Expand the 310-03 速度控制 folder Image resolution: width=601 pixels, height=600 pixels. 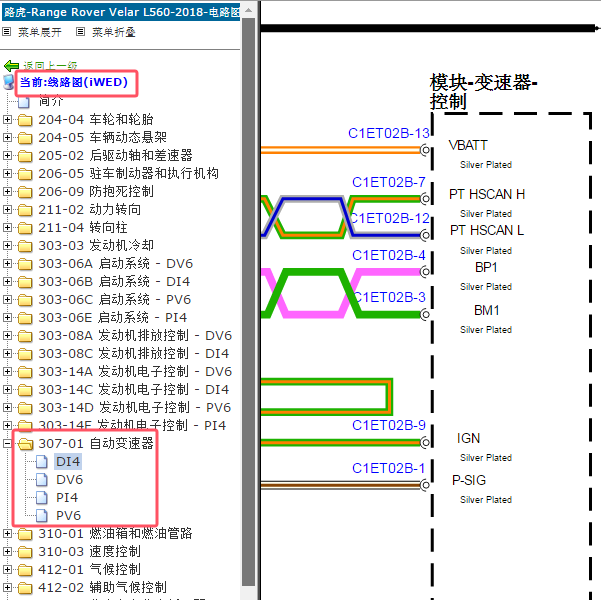click(x=7, y=551)
